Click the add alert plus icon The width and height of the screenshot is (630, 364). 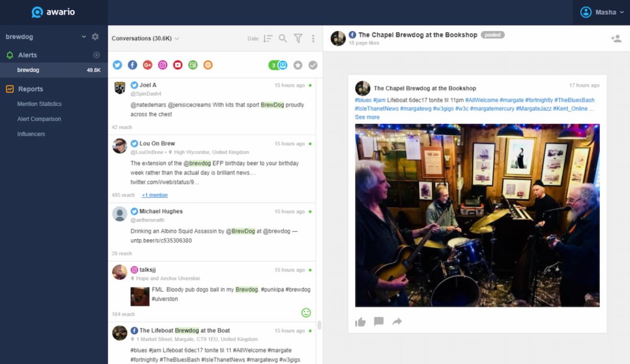coord(97,55)
